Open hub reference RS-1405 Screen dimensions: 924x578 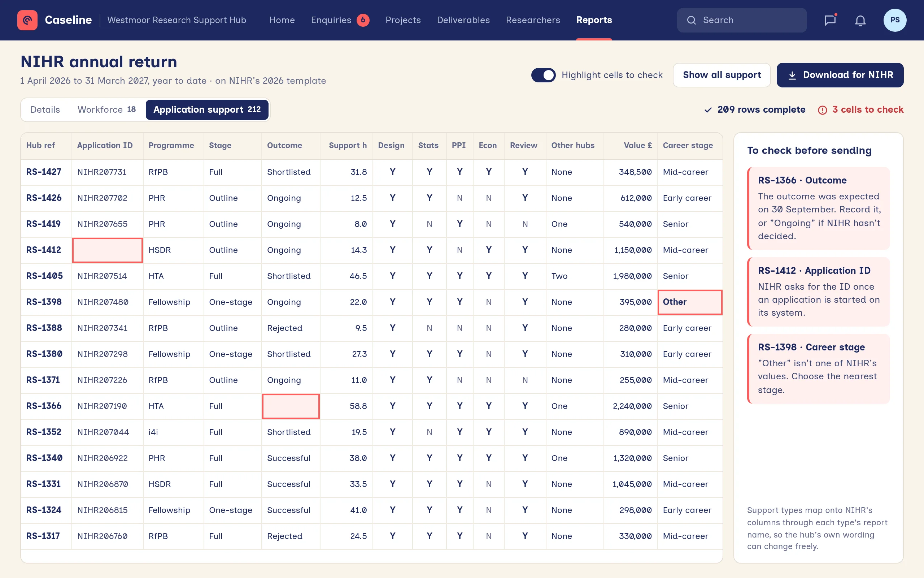tap(44, 276)
